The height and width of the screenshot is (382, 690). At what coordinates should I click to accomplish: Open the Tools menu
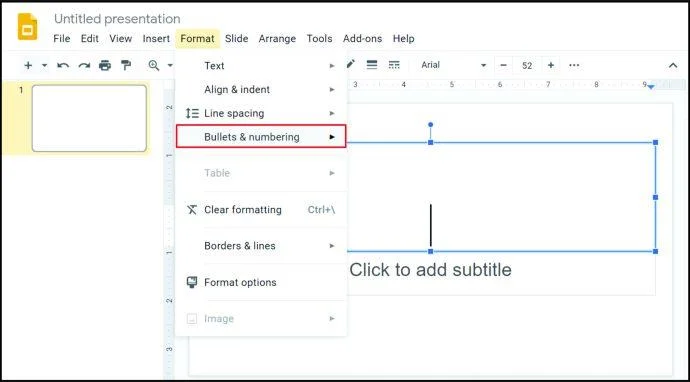pyautogui.click(x=319, y=39)
